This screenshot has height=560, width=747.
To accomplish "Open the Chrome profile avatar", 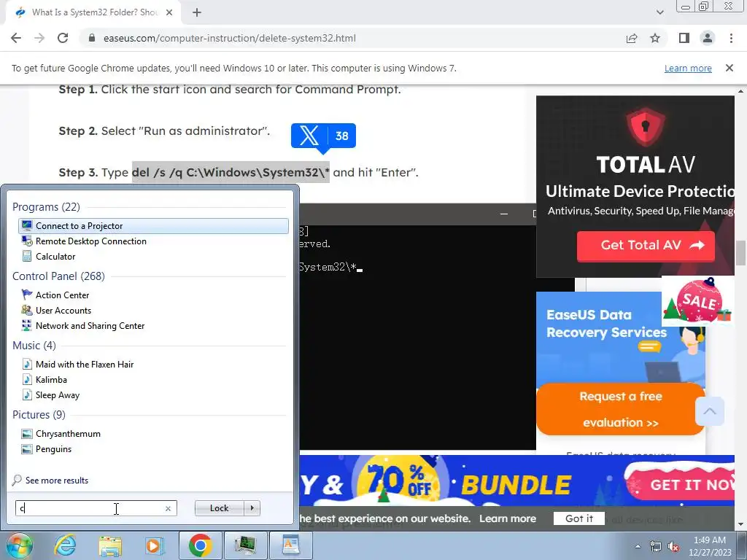I will [708, 38].
